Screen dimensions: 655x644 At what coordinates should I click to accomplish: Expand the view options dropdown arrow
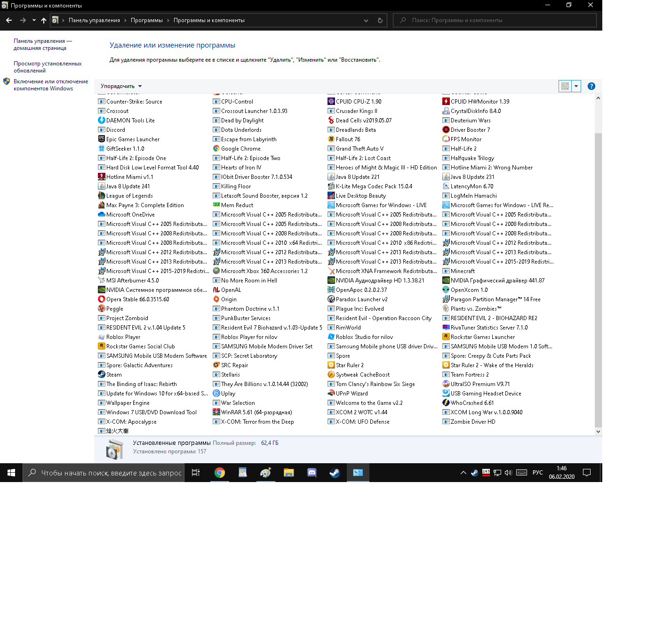point(576,86)
